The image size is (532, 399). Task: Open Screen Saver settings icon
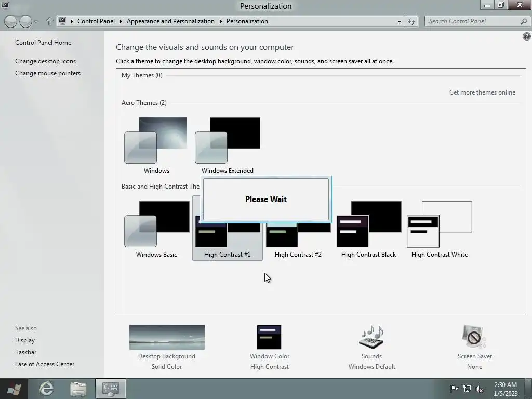click(x=474, y=337)
